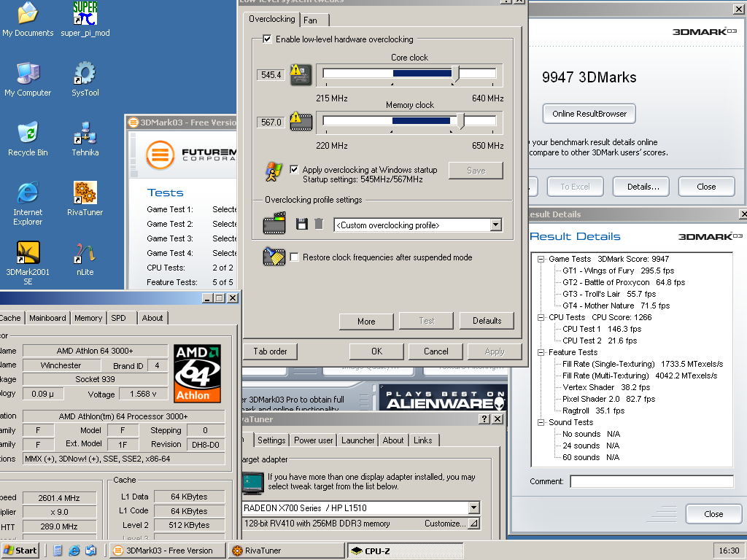
Task: Click Cancel in the system tweaks dialog
Action: [436, 351]
